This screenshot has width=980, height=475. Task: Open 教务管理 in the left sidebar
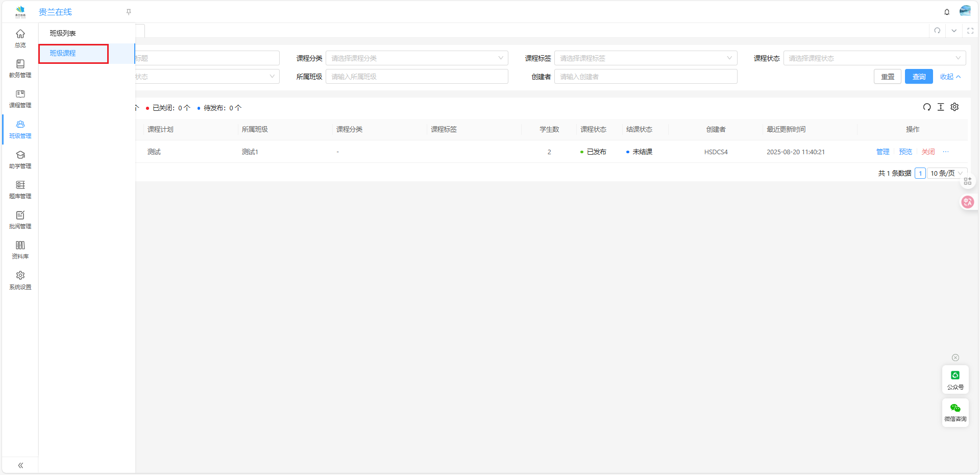click(x=20, y=68)
